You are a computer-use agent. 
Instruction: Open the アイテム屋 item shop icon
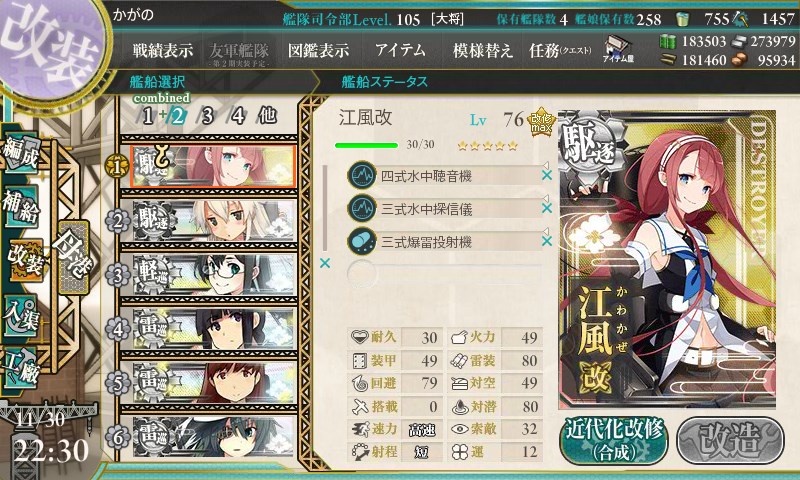pyautogui.click(x=617, y=49)
